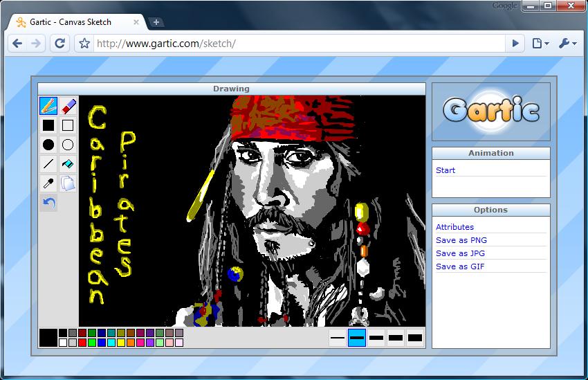Pick the bright violet swatch
Screen dimensions: 588x380
[150, 343]
